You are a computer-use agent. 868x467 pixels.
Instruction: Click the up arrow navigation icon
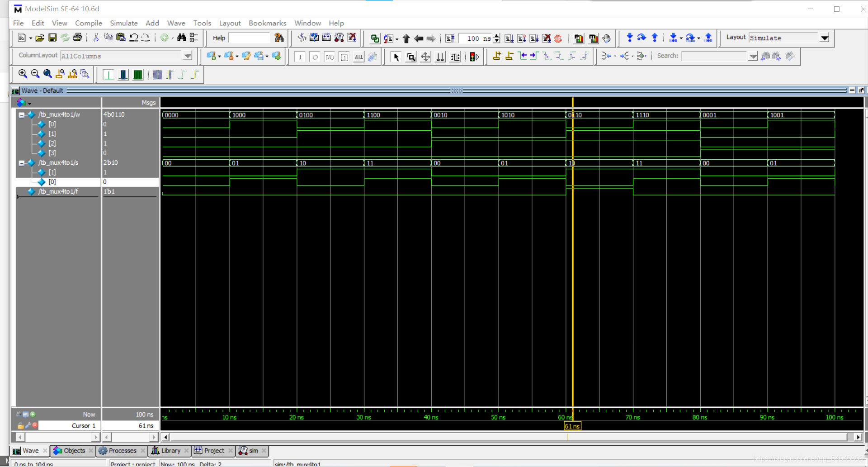pos(406,38)
